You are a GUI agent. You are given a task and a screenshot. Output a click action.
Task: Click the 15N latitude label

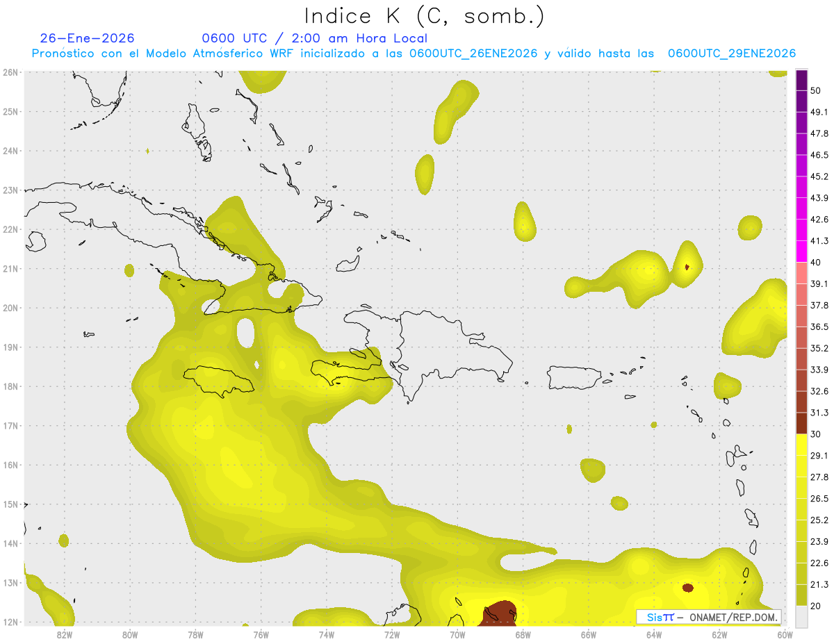click(10, 504)
